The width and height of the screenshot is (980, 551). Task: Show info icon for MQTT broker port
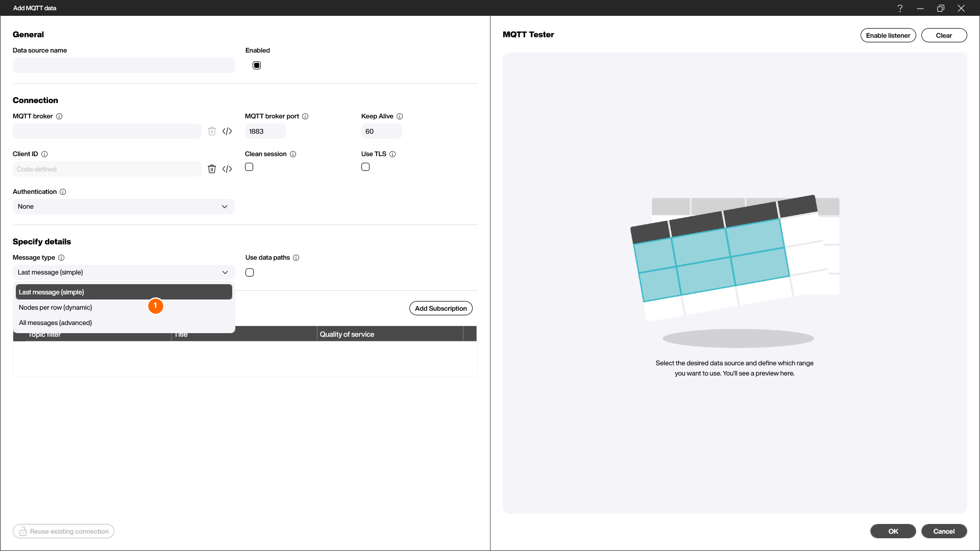click(x=305, y=116)
